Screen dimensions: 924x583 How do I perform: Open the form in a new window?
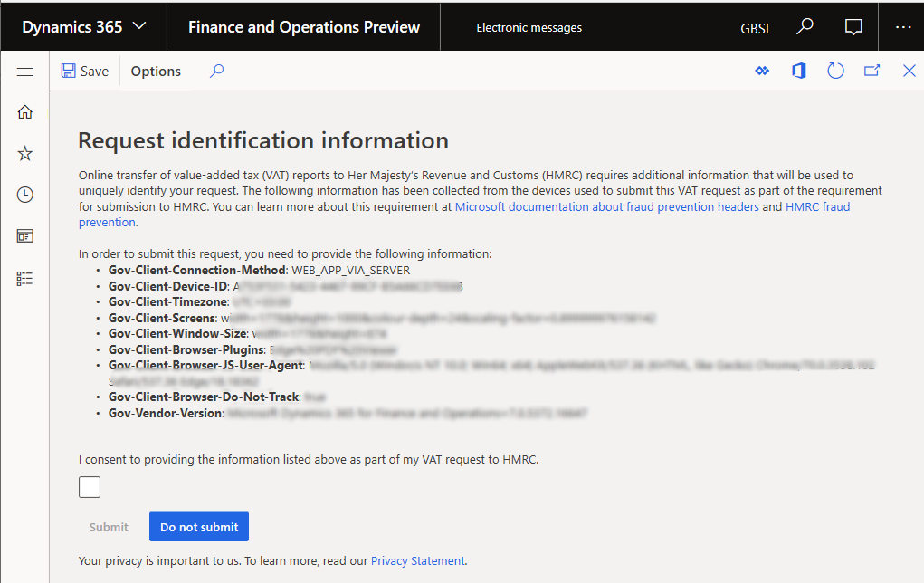click(x=872, y=71)
